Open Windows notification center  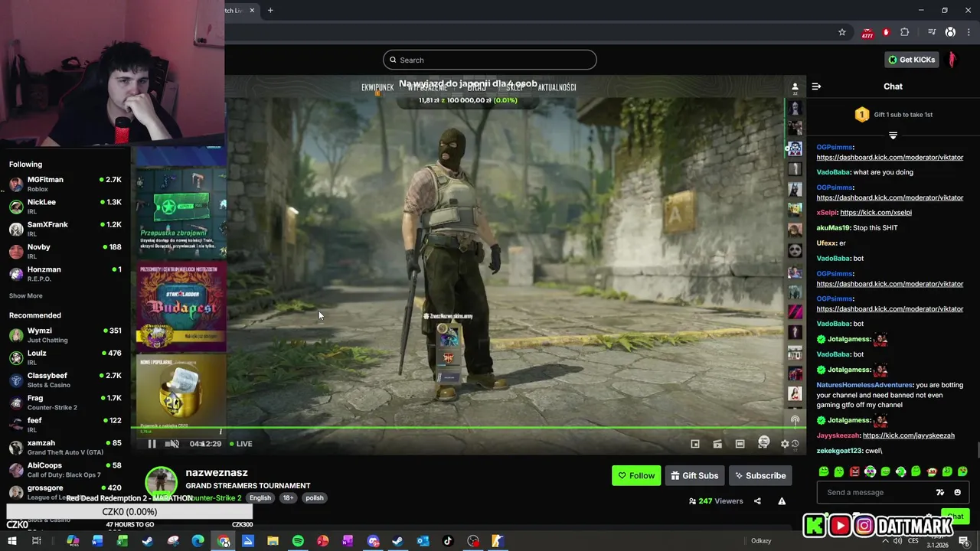click(964, 541)
